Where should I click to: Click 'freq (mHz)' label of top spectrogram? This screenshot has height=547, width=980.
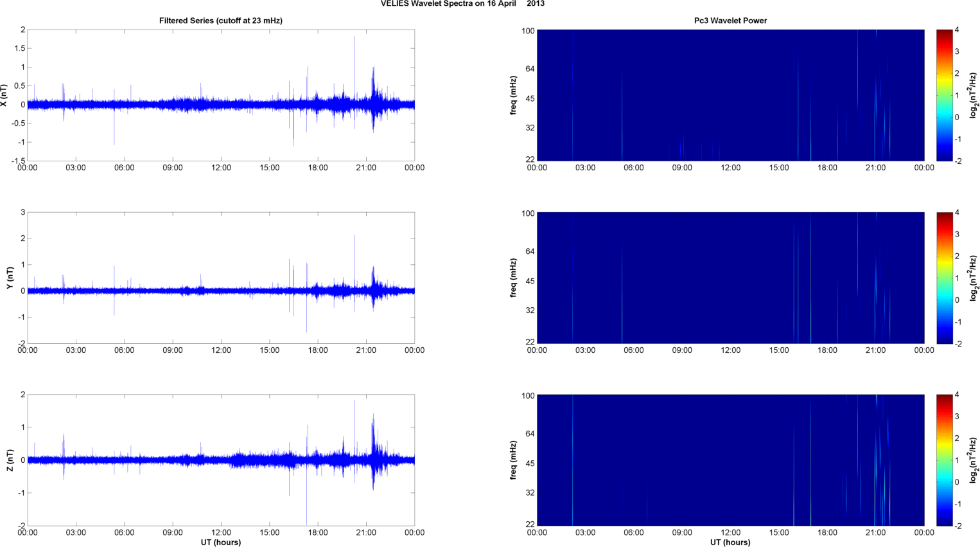point(513,95)
